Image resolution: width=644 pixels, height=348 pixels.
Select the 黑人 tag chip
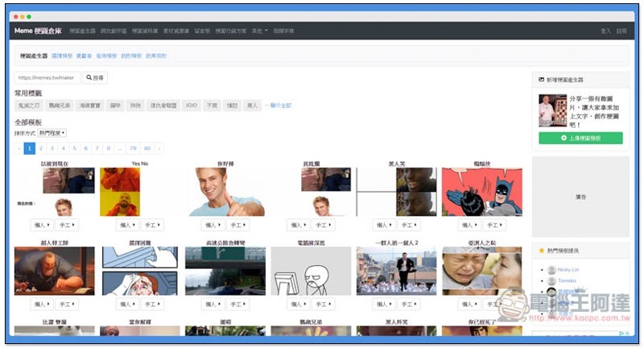tap(252, 106)
